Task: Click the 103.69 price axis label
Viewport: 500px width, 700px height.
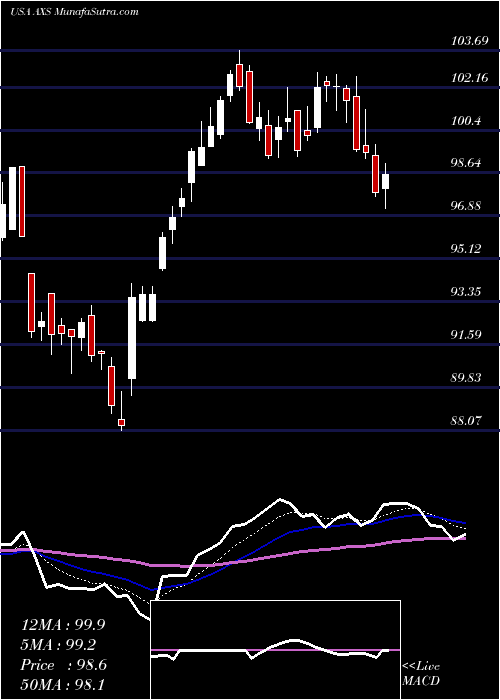Action: click(469, 41)
